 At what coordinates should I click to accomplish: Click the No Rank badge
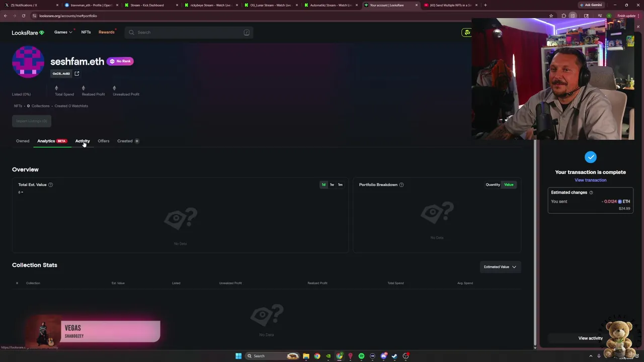pyautogui.click(x=120, y=61)
